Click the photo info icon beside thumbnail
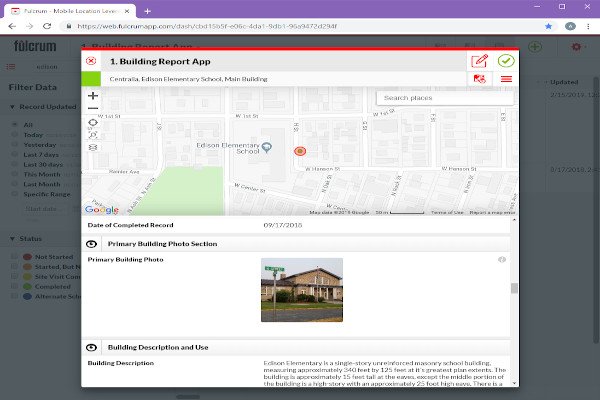Viewport: 600px width, 400px height. [502, 260]
